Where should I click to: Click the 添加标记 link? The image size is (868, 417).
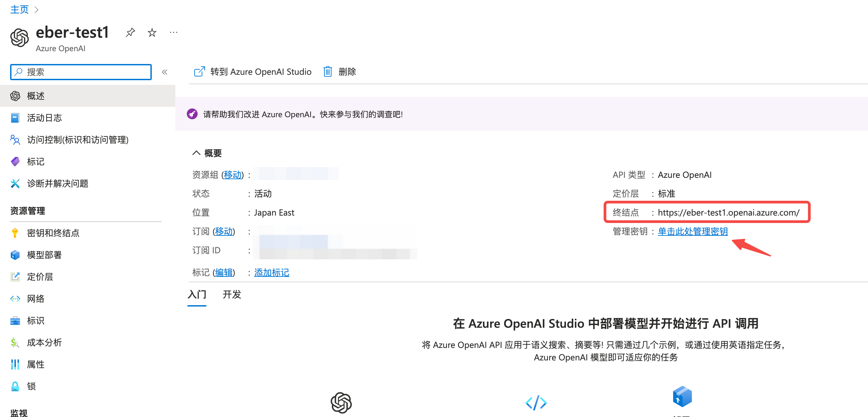coord(271,272)
